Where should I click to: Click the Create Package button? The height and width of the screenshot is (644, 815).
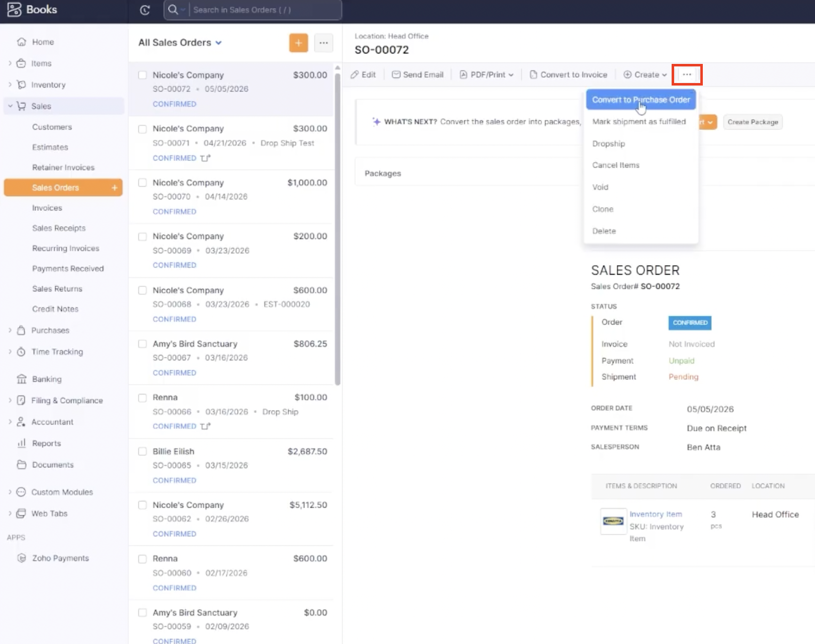click(753, 122)
